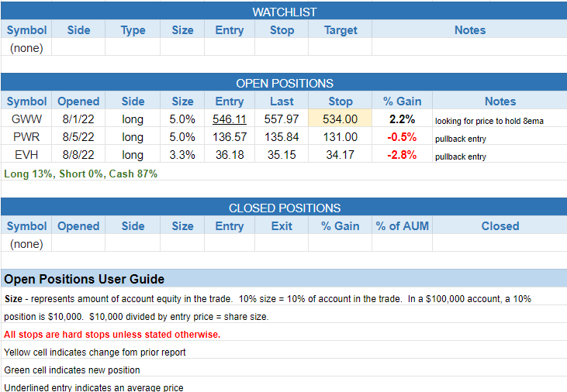
Task: Select the Exit column header in Closed Positions
Action: [x=282, y=226]
